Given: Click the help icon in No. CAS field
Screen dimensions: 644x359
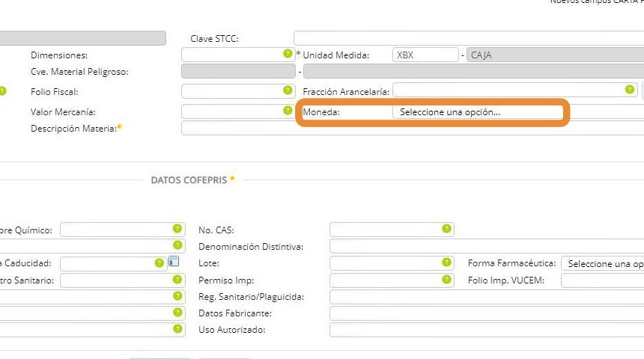Looking at the screenshot, I should tap(446, 229).
